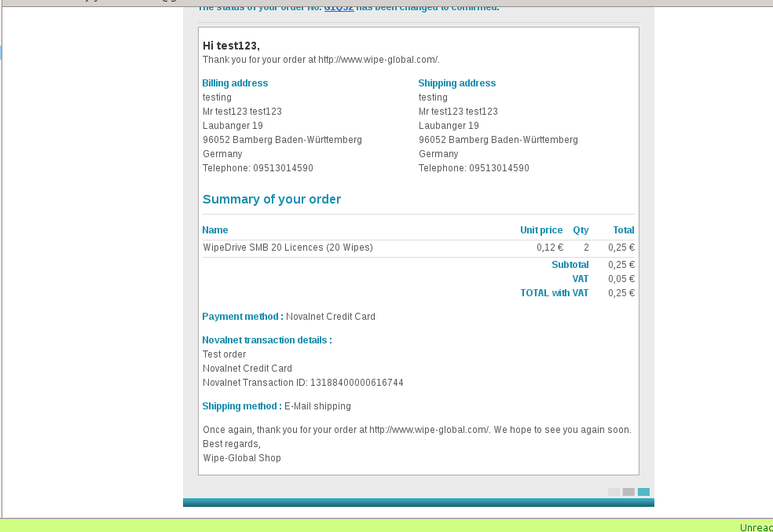Click '96052 Bamberg Baden-Württemberg' in billing address
773x532 pixels.
[x=282, y=140]
